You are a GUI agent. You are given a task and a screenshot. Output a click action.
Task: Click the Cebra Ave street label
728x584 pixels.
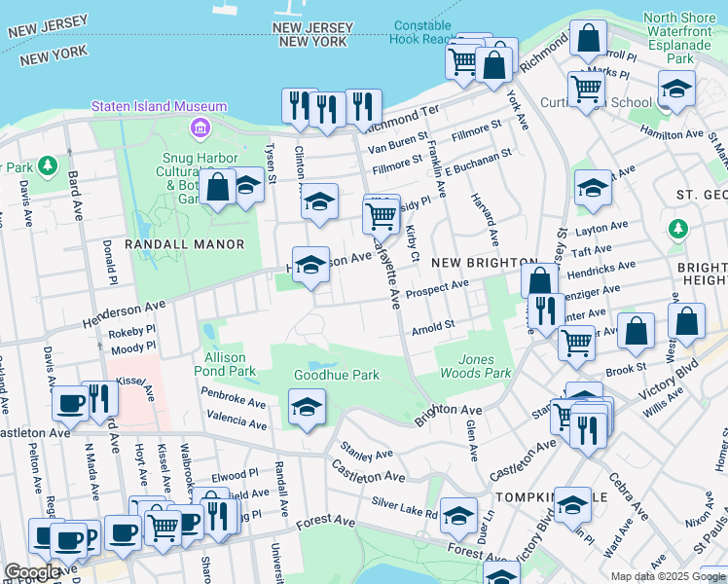pos(628,496)
